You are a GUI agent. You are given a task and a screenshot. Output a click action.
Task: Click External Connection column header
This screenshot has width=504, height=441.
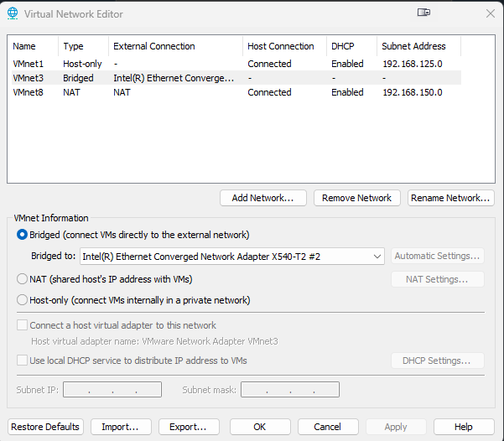[x=176, y=46]
